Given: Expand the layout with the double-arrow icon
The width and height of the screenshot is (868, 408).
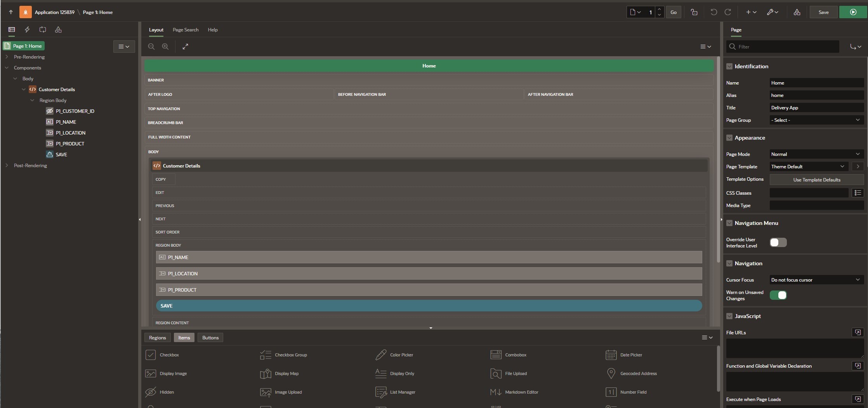Looking at the screenshot, I should pyautogui.click(x=186, y=47).
